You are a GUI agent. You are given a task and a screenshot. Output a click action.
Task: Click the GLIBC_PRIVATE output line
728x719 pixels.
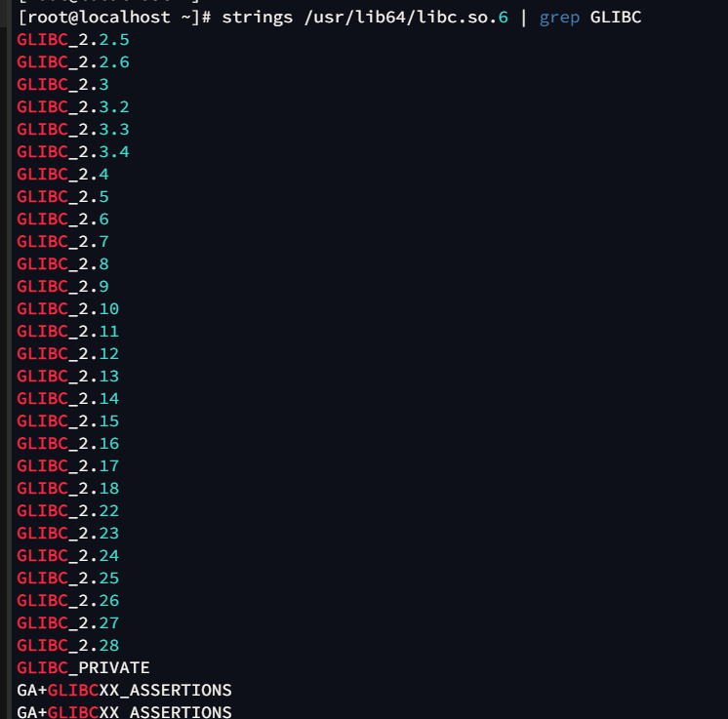83,668
